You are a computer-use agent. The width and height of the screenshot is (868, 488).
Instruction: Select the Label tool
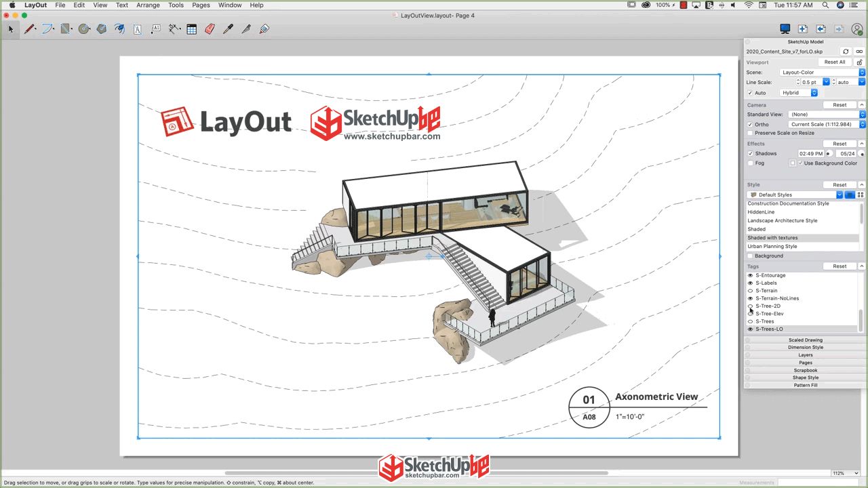click(155, 29)
